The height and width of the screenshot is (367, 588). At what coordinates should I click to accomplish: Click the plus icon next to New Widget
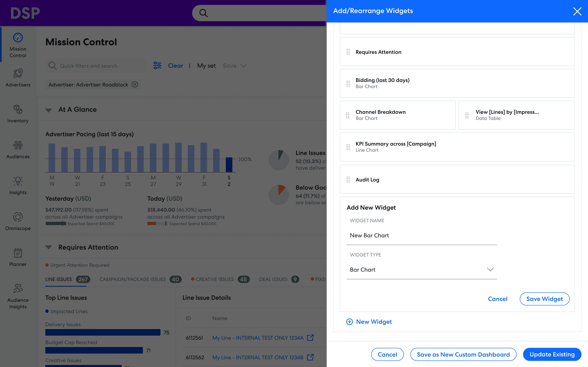349,322
